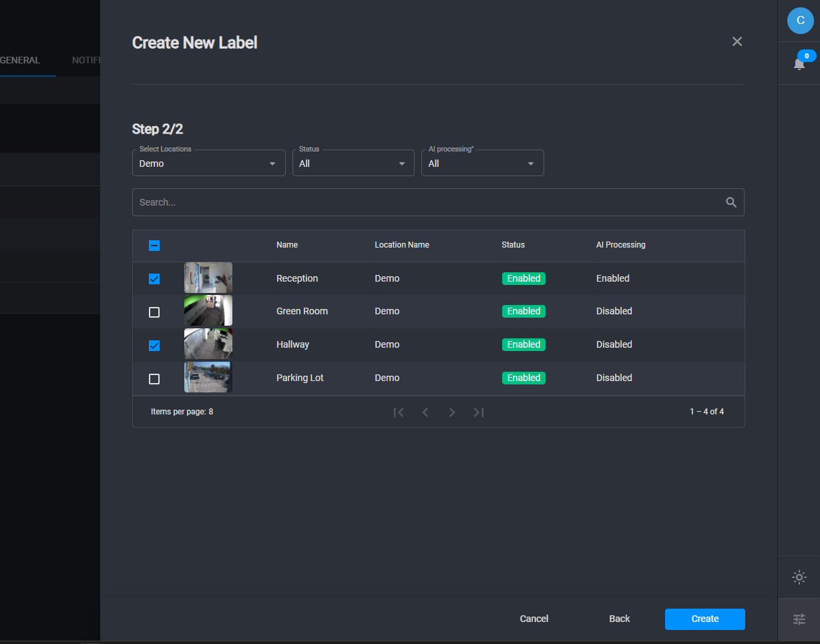Click the Create button
Viewport: 820px width, 644px height.
click(x=705, y=619)
